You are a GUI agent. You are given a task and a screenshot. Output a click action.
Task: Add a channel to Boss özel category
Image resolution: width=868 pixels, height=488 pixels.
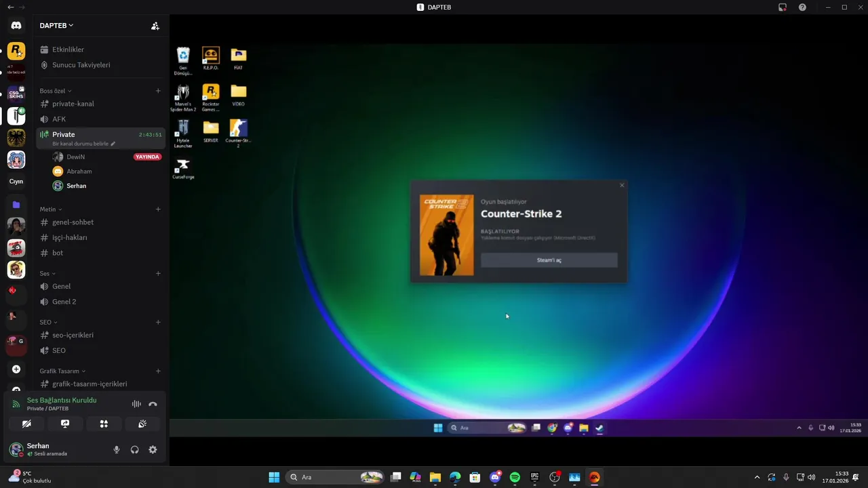point(158,91)
